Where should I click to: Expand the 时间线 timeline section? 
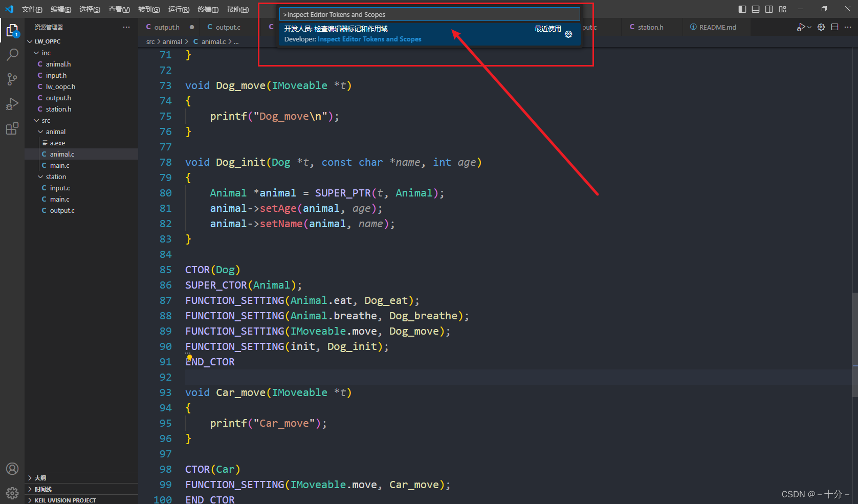82,489
